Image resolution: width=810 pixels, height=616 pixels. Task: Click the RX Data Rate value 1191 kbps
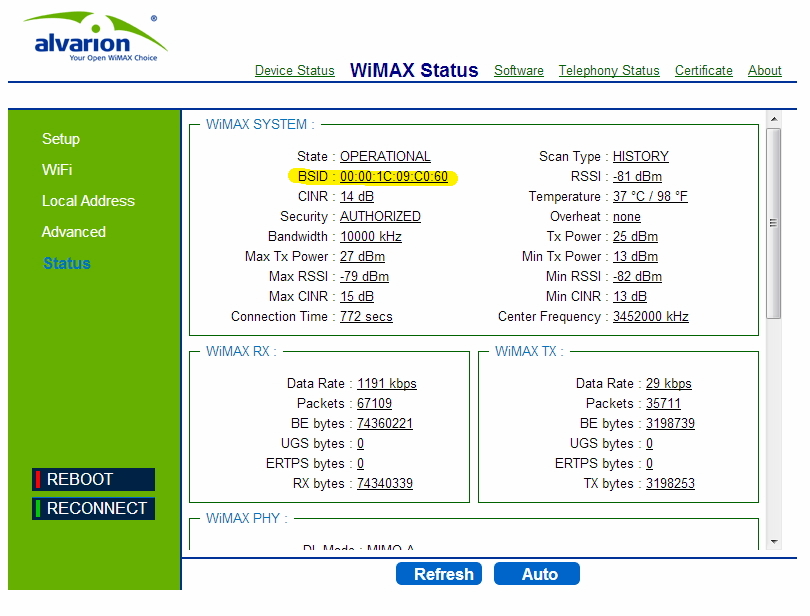click(x=387, y=383)
